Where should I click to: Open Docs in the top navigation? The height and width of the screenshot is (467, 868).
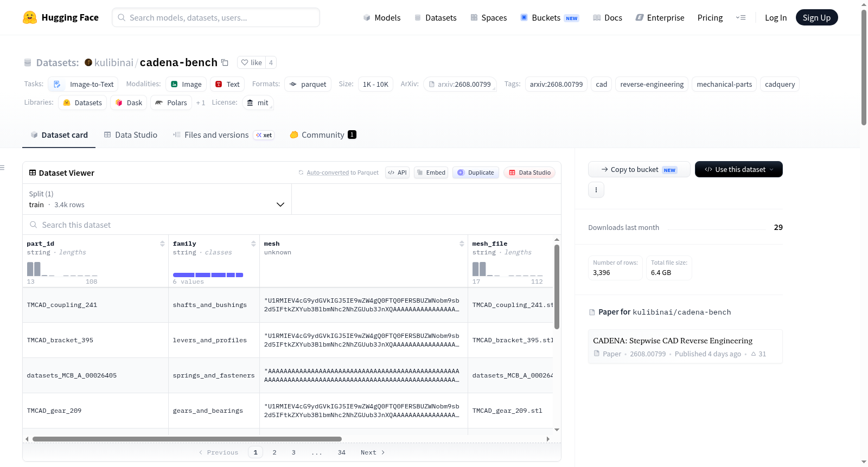[x=607, y=17]
